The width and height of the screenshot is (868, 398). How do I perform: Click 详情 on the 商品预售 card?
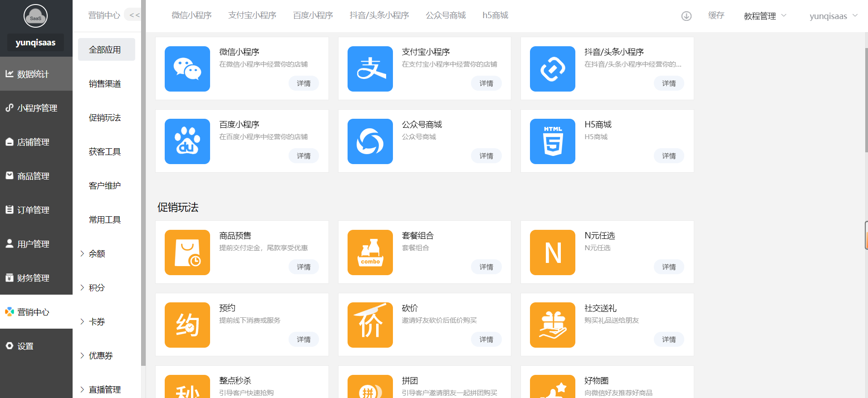pyautogui.click(x=304, y=267)
